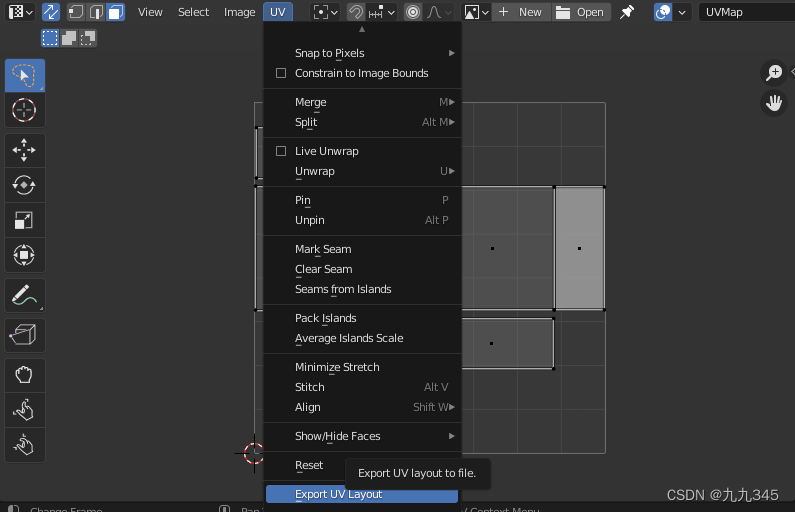Screen dimensions: 795x512
Task: Expand the overlays options chevron
Action: [682, 12]
